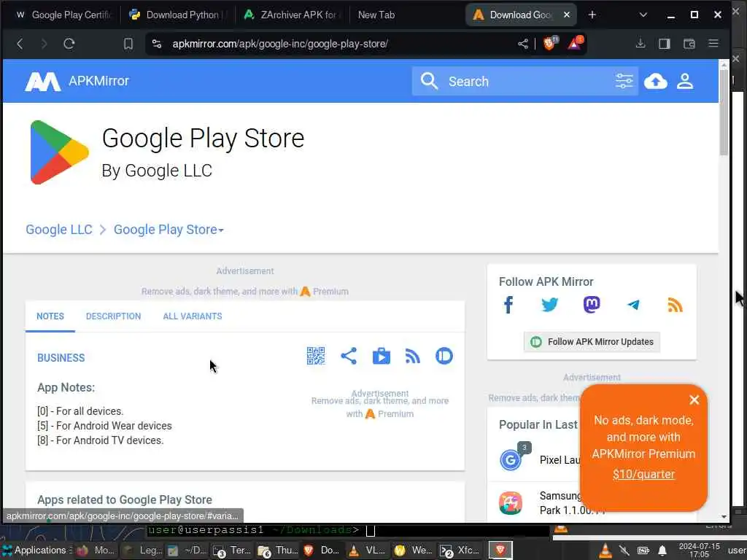The width and height of the screenshot is (747, 560).
Task: Click the Pushbullet follow icon
Action: pos(444,356)
